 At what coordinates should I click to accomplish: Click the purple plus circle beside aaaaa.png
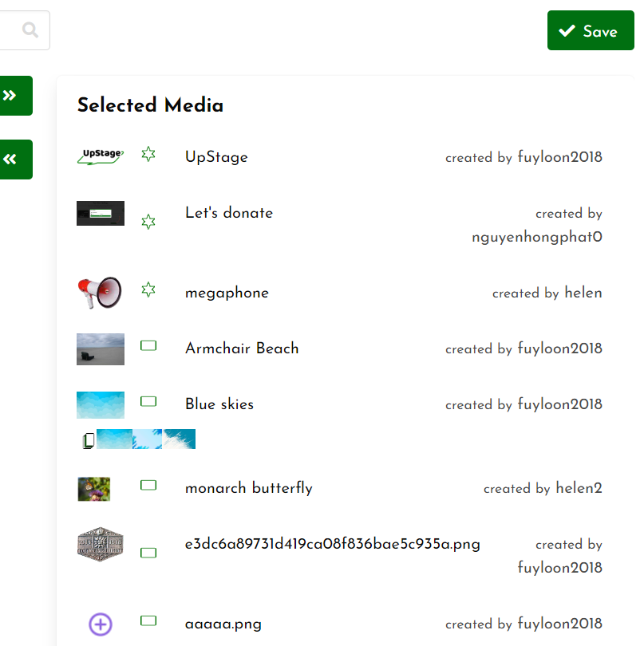click(x=100, y=624)
